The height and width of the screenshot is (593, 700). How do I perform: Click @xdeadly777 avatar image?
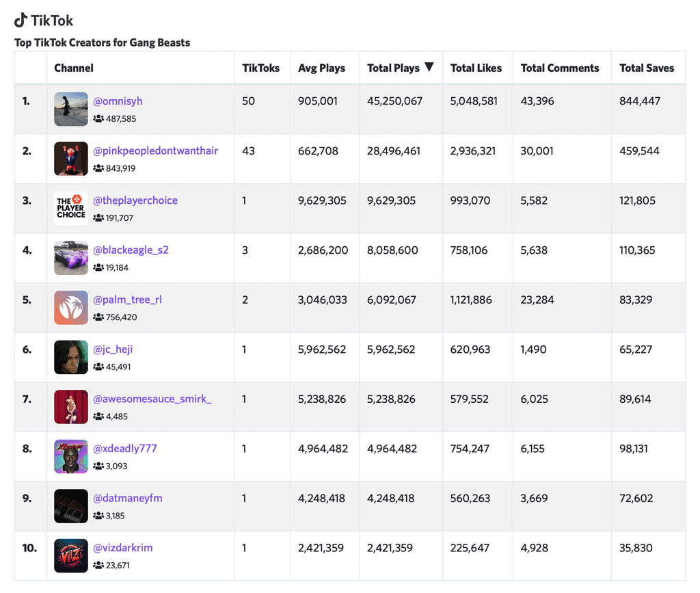pyautogui.click(x=71, y=456)
